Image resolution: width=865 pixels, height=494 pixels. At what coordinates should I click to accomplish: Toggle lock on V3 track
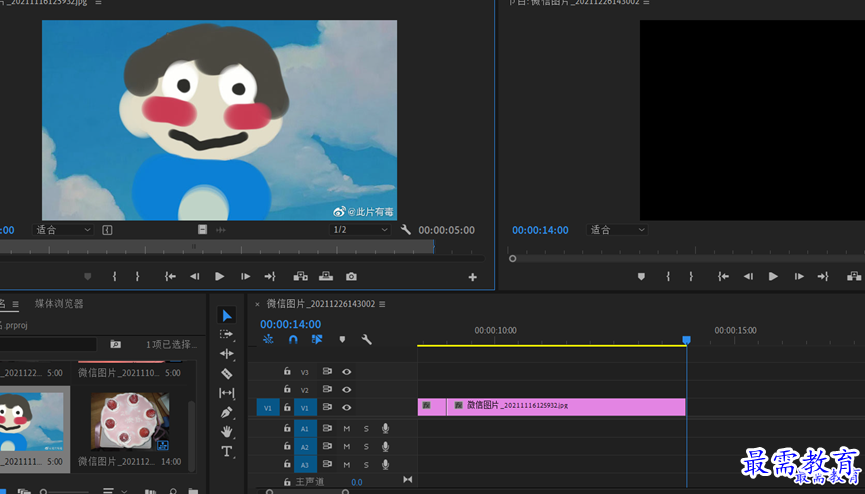287,371
